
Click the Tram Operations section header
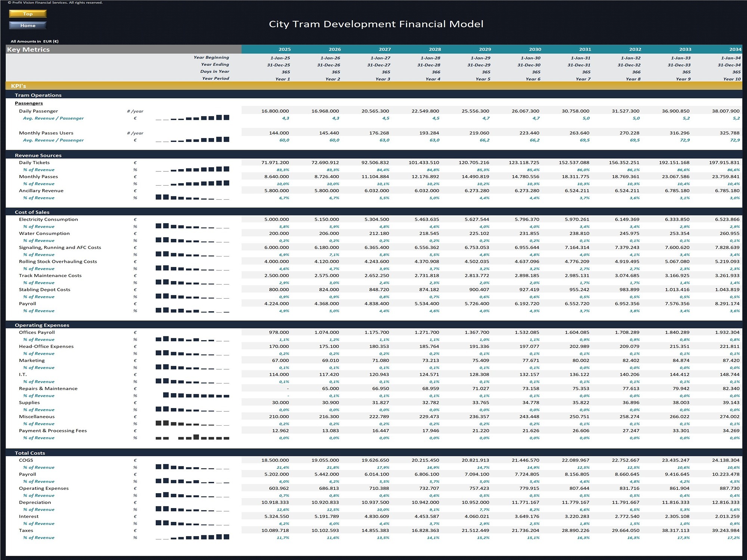tap(38, 95)
